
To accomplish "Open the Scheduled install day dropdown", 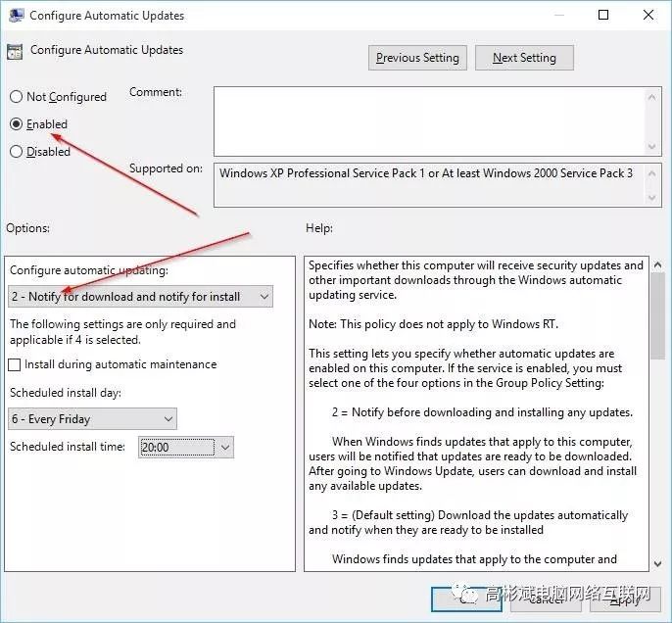I will tap(92, 418).
